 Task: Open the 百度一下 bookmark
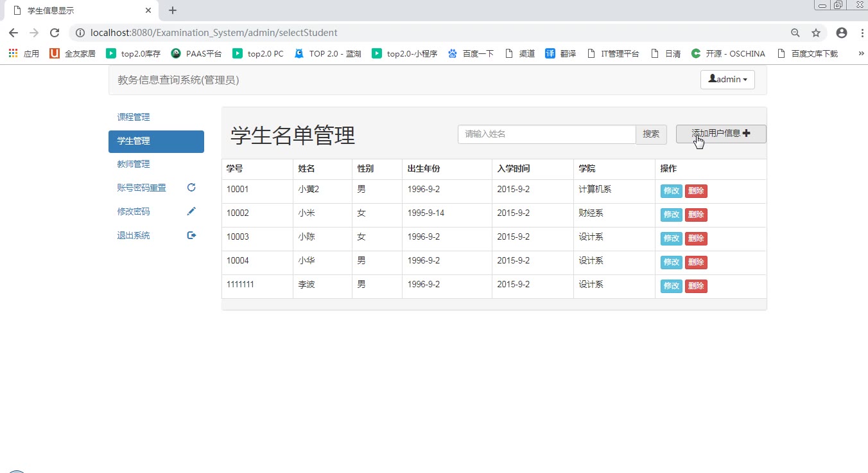471,54
